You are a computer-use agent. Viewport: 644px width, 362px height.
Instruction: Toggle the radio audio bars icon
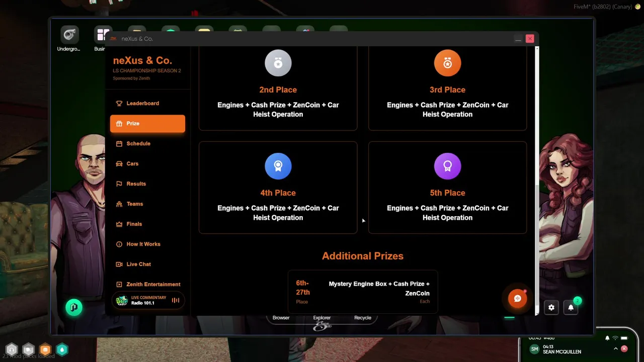(x=176, y=301)
